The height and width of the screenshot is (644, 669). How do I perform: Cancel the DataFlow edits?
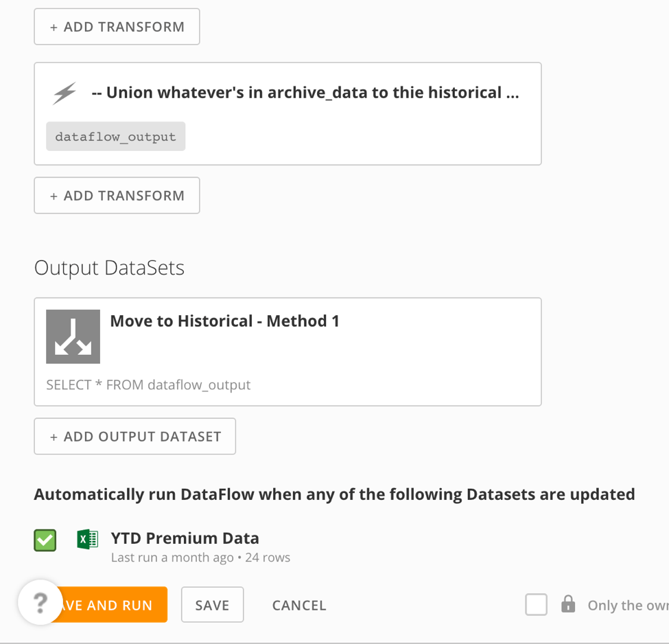tap(299, 605)
